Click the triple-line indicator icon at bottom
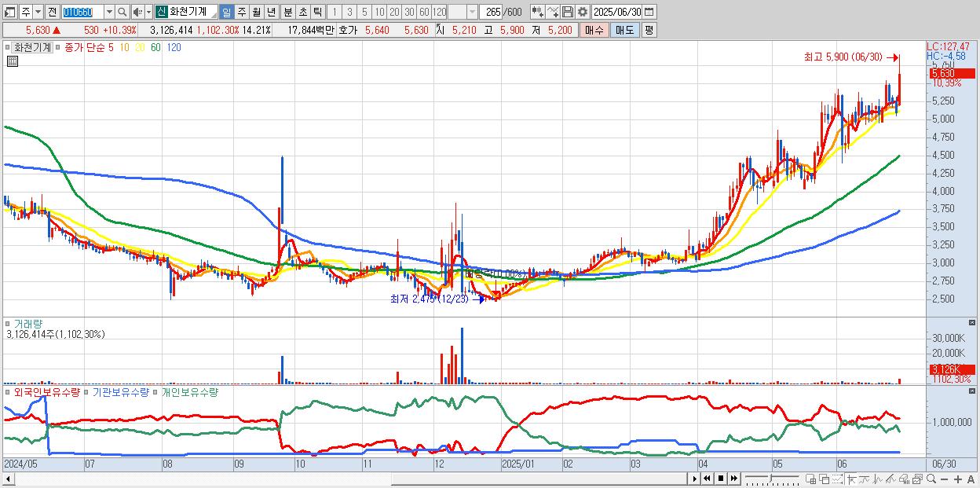This screenshot has height=488, width=980. 890,479
